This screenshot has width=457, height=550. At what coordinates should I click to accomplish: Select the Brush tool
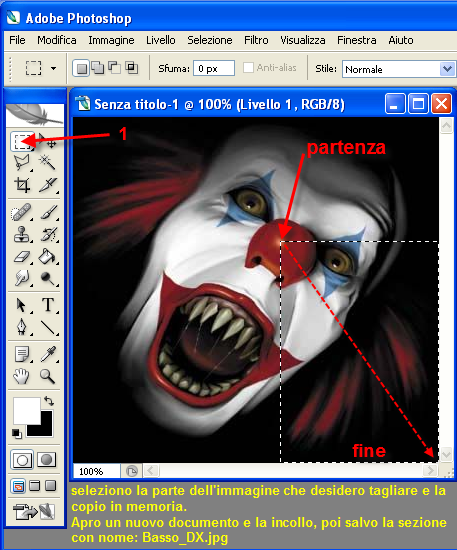pos(48,212)
